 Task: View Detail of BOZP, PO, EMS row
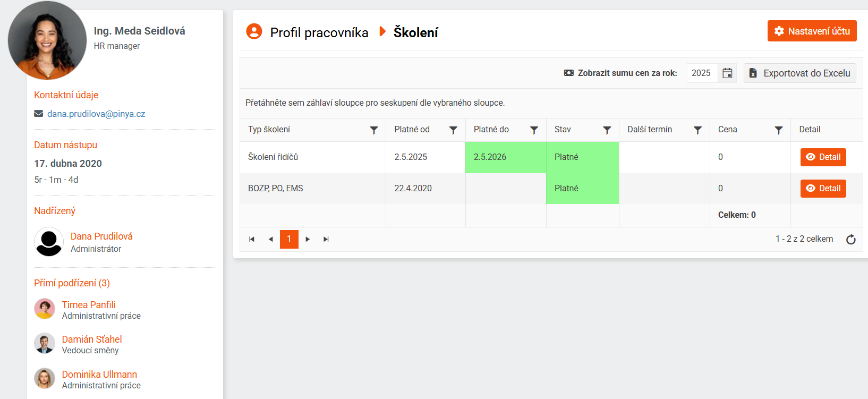pyautogui.click(x=823, y=189)
